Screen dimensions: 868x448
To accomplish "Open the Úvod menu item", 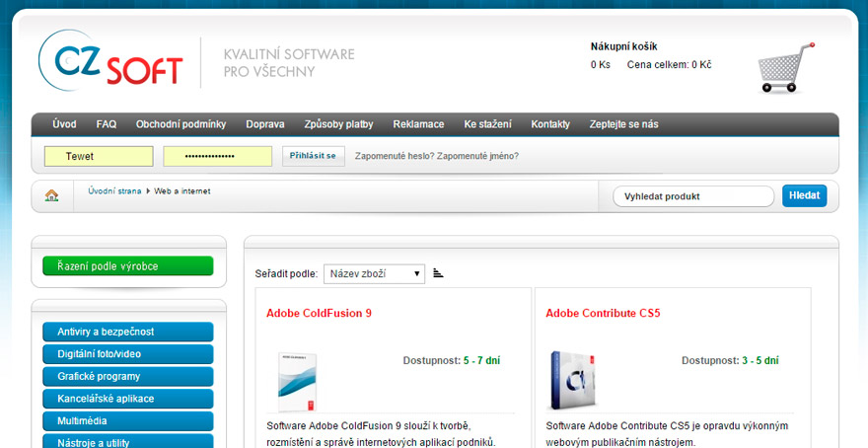I will pyautogui.click(x=64, y=124).
